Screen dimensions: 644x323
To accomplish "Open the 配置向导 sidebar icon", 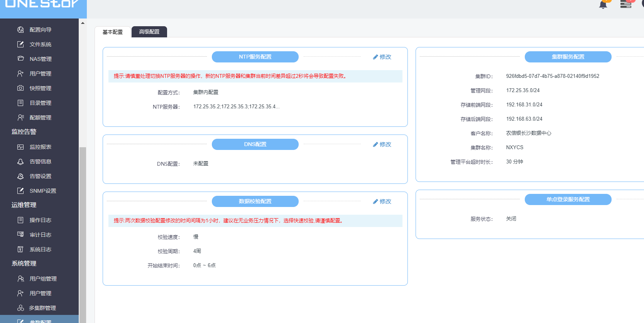I will point(20,30).
